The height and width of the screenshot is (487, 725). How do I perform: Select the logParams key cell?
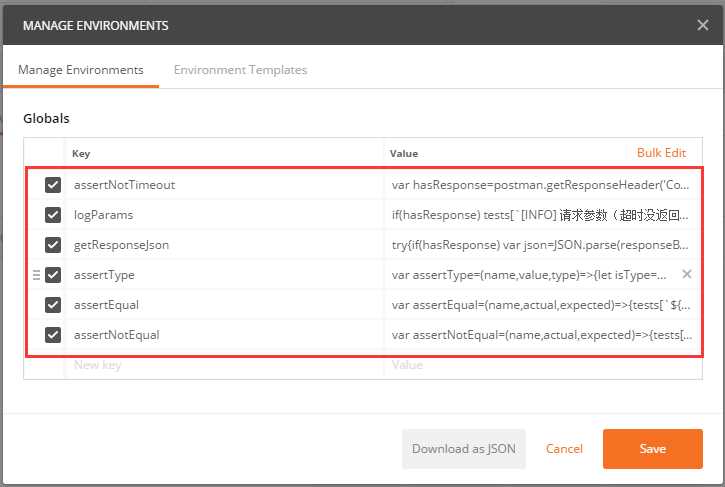pos(224,215)
